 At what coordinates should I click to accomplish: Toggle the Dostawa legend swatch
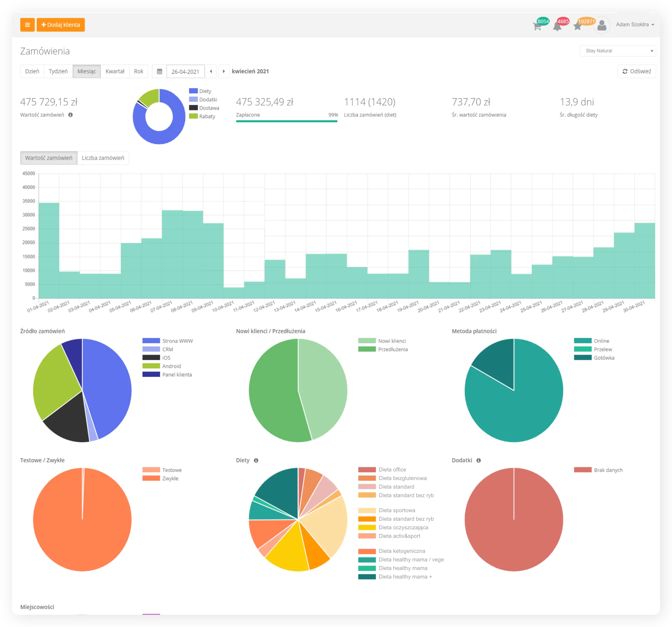pyautogui.click(x=193, y=108)
